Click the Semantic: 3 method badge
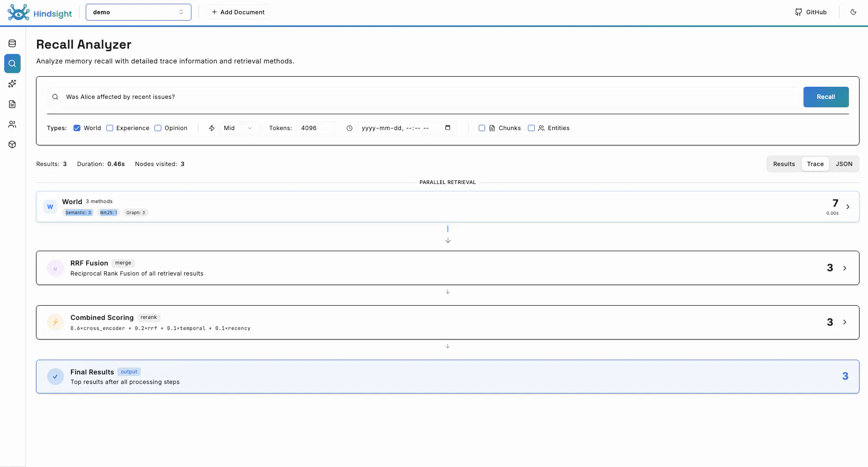The width and height of the screenshot is (868, 467). pos(78,213)
